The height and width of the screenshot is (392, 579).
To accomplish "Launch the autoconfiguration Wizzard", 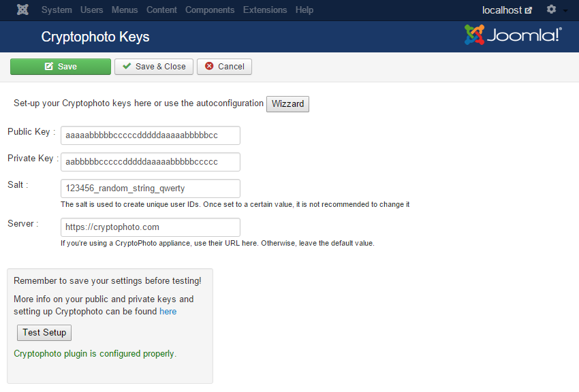I will pyautogui.click(x=287, y=104).
